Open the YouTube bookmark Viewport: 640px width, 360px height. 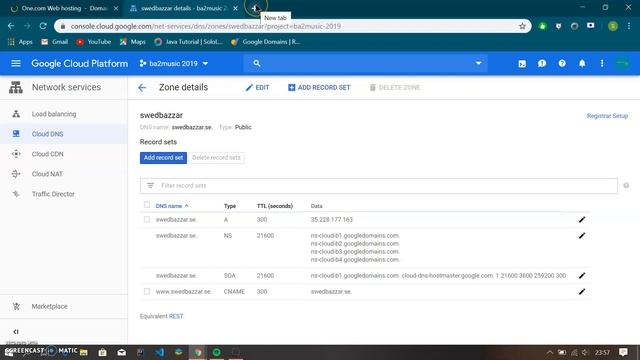(94, 42)
